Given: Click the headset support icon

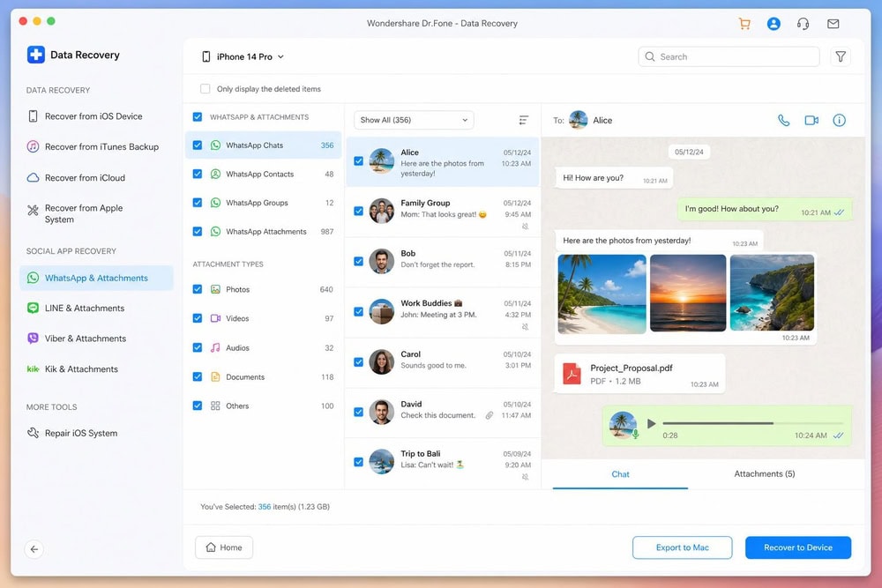Looking at the screenshot, I should coord(803,24).
